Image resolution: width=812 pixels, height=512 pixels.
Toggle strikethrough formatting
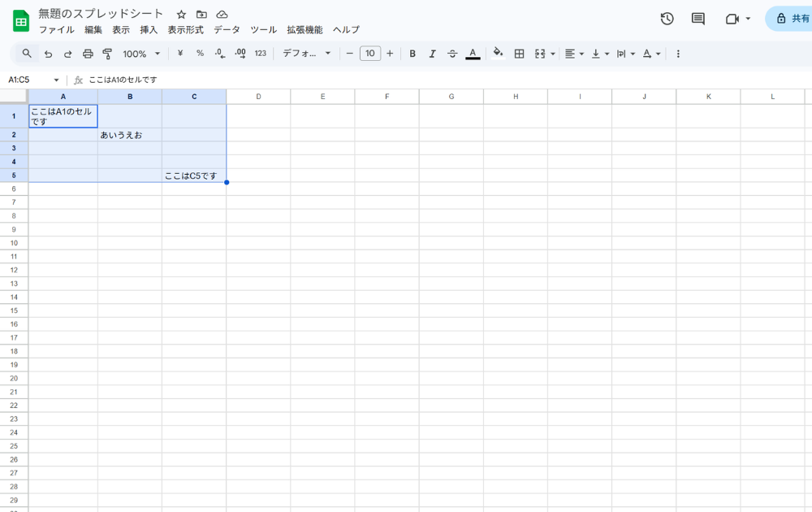[x=452, y=54]
